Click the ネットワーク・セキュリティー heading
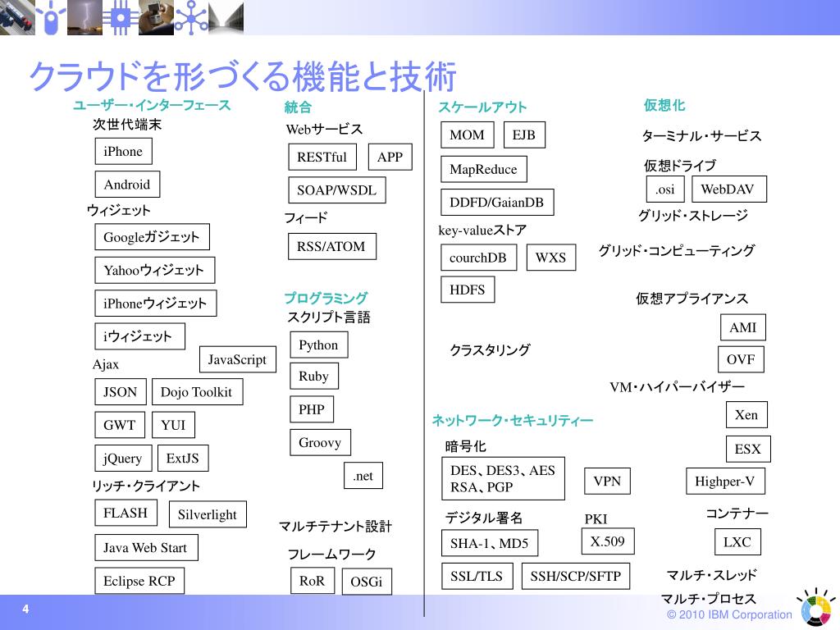Image resolution: width=840 pixels, height=630 pixels. pyautogui.click(x=512, y=421)
